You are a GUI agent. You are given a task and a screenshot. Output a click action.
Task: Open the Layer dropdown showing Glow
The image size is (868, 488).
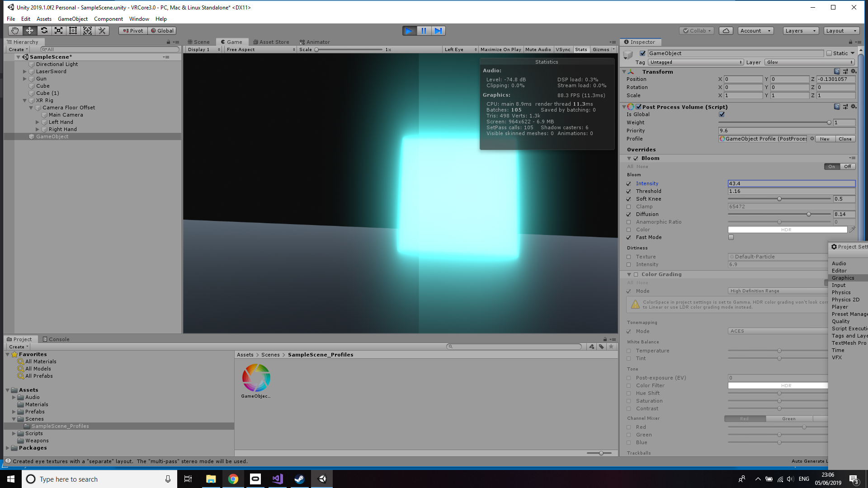[810, 62]
